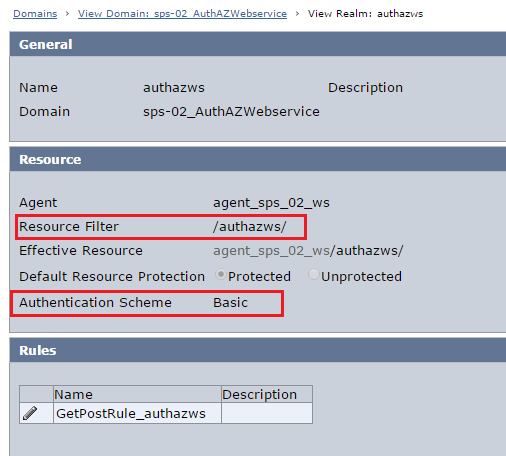Click the Basic authentication scheme value

[x=231, y=303]
